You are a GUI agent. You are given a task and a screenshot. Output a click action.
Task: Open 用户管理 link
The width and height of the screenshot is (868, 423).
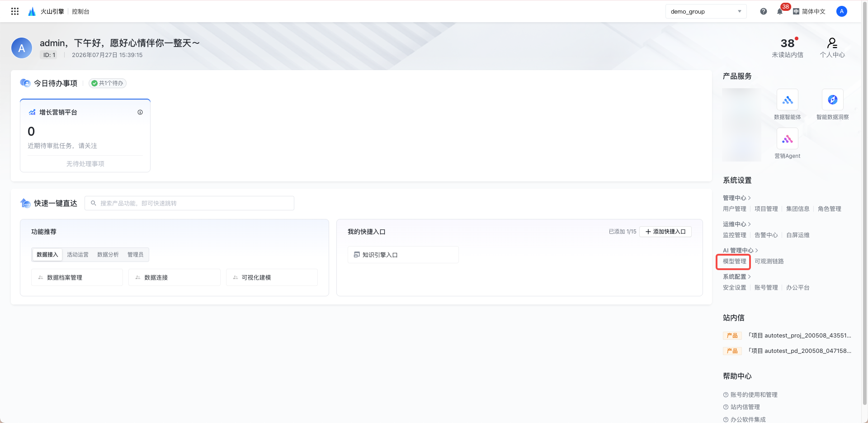coord(735,209)
